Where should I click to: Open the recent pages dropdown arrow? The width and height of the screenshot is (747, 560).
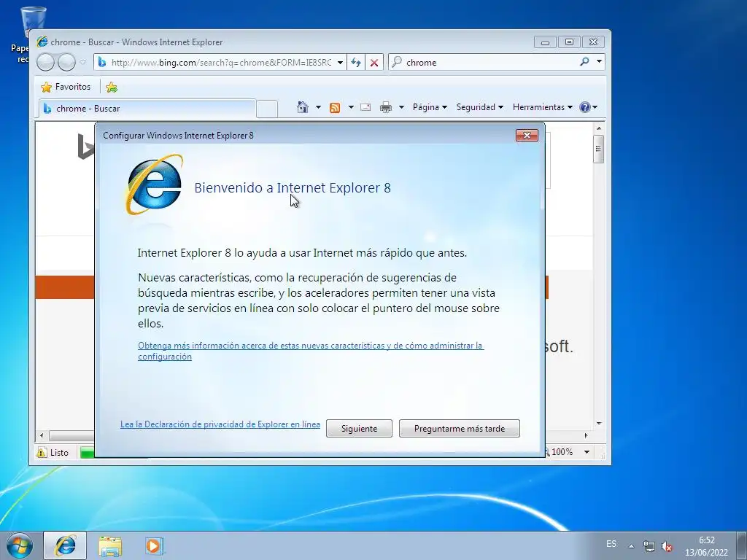pyautogui.click(x=83, y=63)
